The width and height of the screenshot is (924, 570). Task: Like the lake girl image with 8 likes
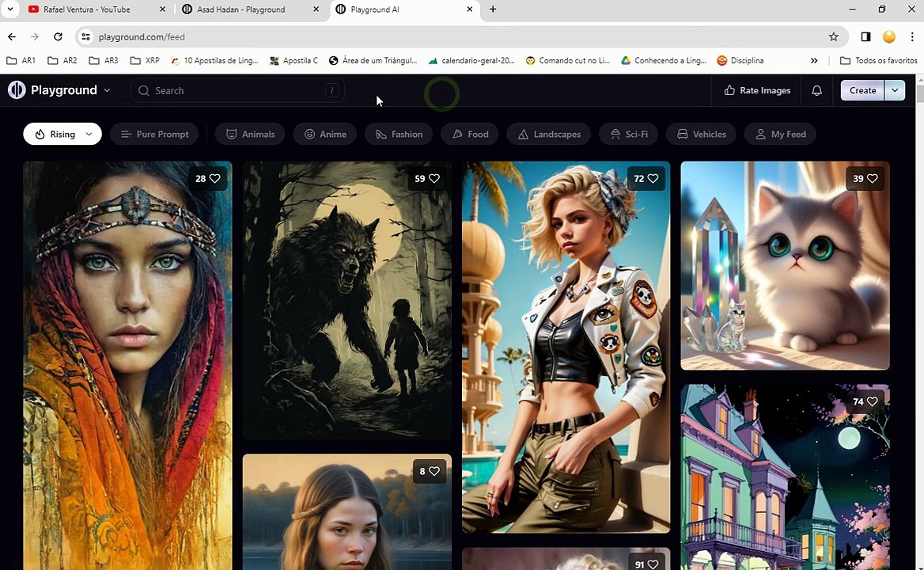[x=430, y=471]
